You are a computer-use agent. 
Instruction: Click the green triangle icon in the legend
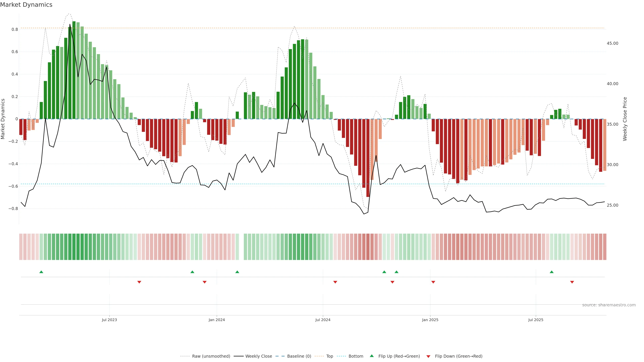point(372,356)
